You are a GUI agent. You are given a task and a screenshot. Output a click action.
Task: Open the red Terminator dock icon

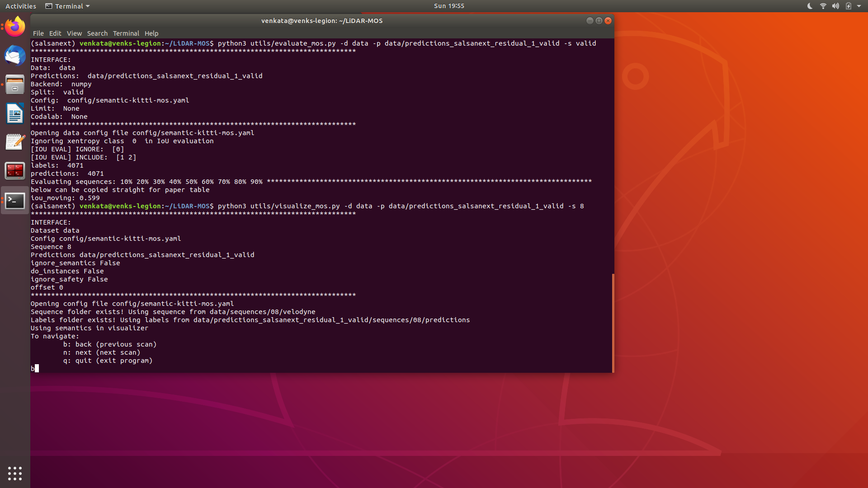15,171
